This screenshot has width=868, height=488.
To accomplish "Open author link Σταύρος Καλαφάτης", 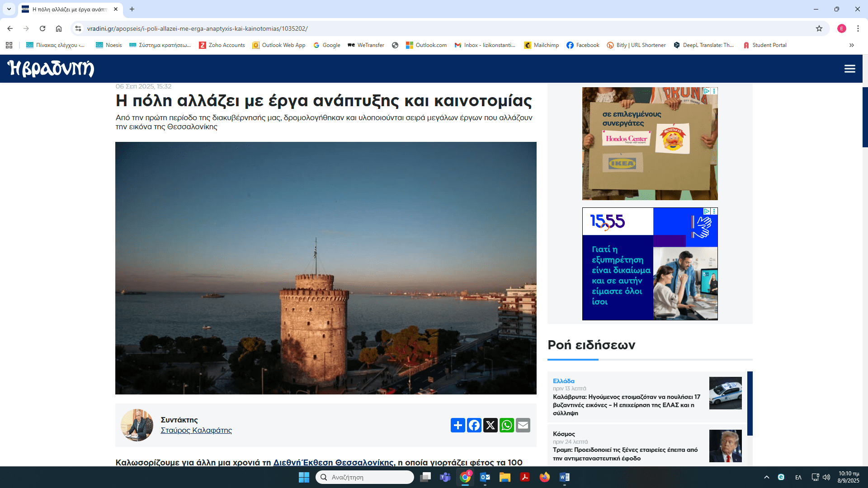I will [196, 430].
